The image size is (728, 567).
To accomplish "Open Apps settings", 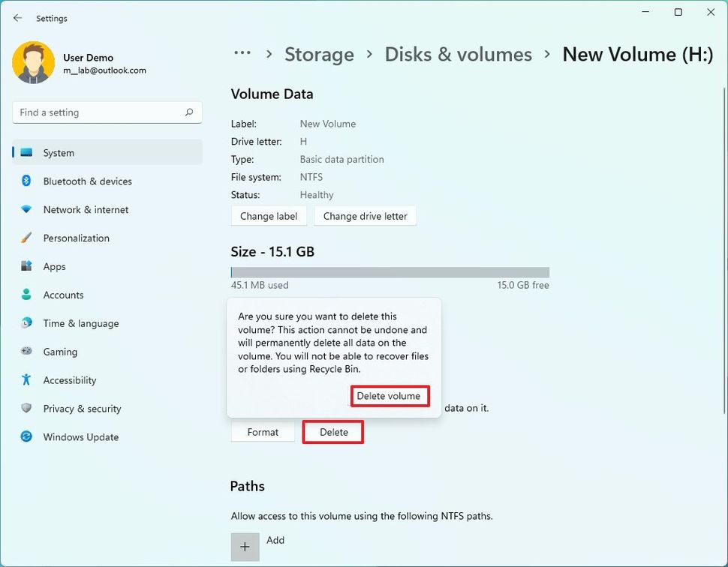I will pos(54,266).
